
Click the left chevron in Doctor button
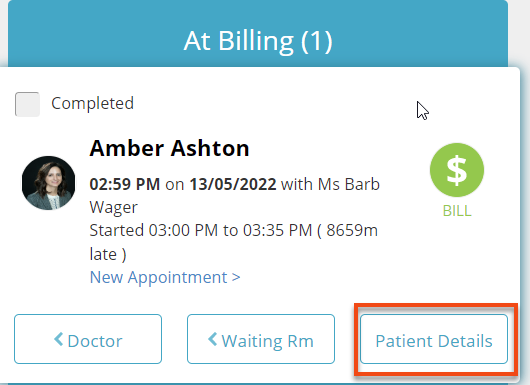coord(58,339)
